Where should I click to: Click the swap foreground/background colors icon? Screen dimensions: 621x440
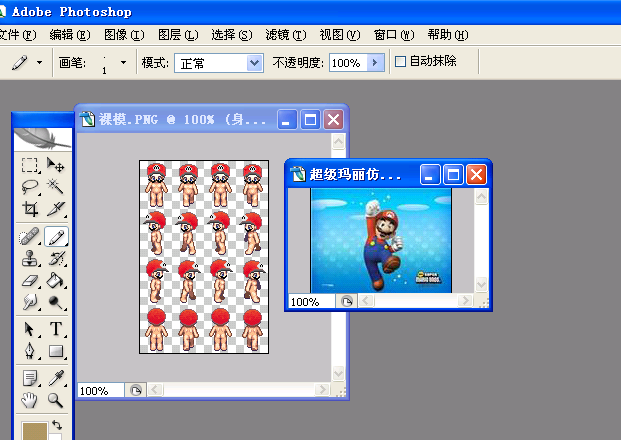click(57, 425)
